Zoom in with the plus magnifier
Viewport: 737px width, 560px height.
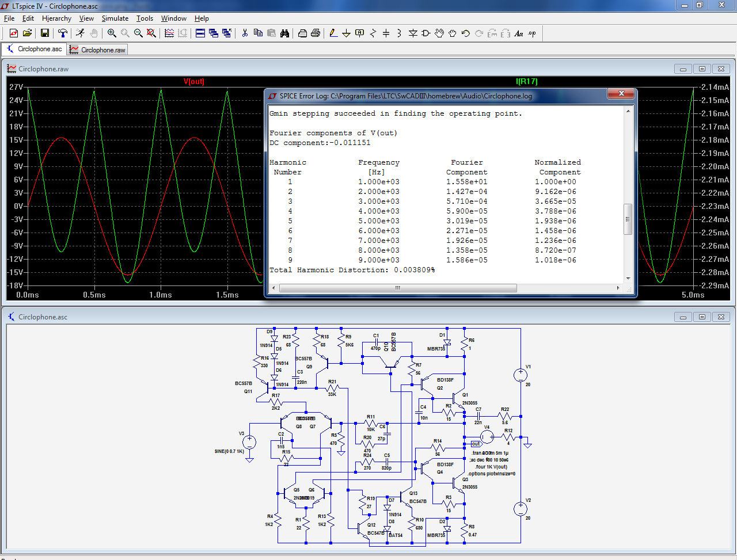click(x=112, y=33)
